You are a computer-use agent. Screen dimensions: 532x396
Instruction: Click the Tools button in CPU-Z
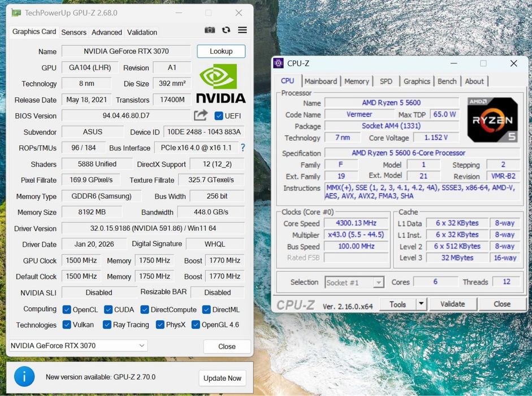pos(397,304)
